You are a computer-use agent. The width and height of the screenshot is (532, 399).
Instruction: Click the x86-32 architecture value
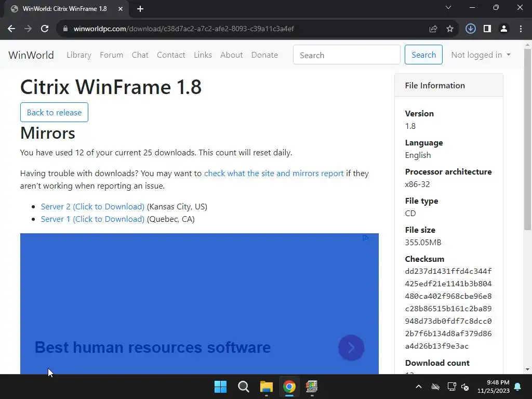(417, 184)
